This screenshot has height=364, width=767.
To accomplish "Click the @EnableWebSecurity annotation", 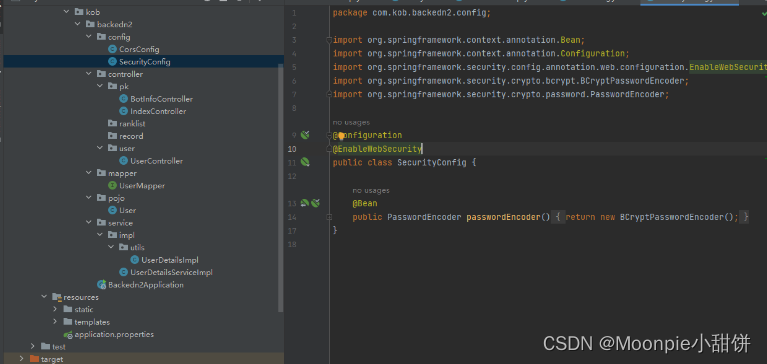I will (377, 149).
